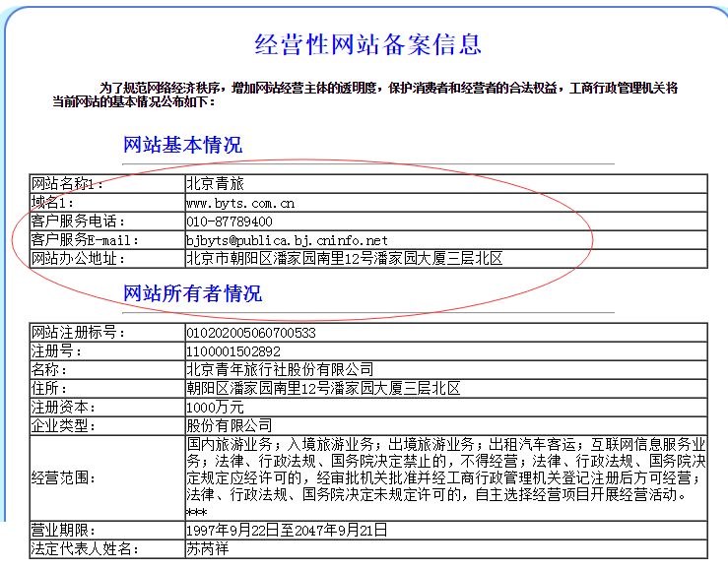Click the business term dates 1997年9月22日至2047年9月21日

[x=288, y=530]
